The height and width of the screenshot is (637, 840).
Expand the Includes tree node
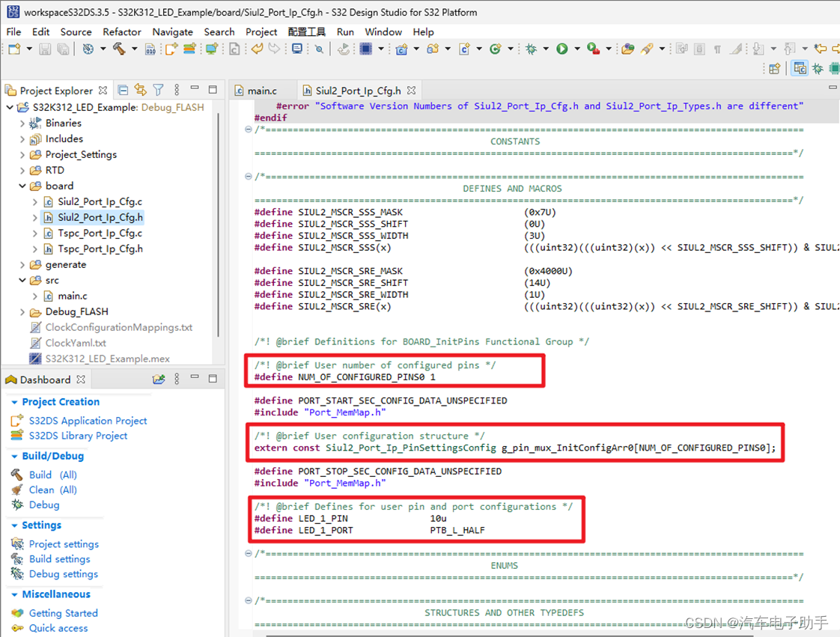click(x=22, y=139)
